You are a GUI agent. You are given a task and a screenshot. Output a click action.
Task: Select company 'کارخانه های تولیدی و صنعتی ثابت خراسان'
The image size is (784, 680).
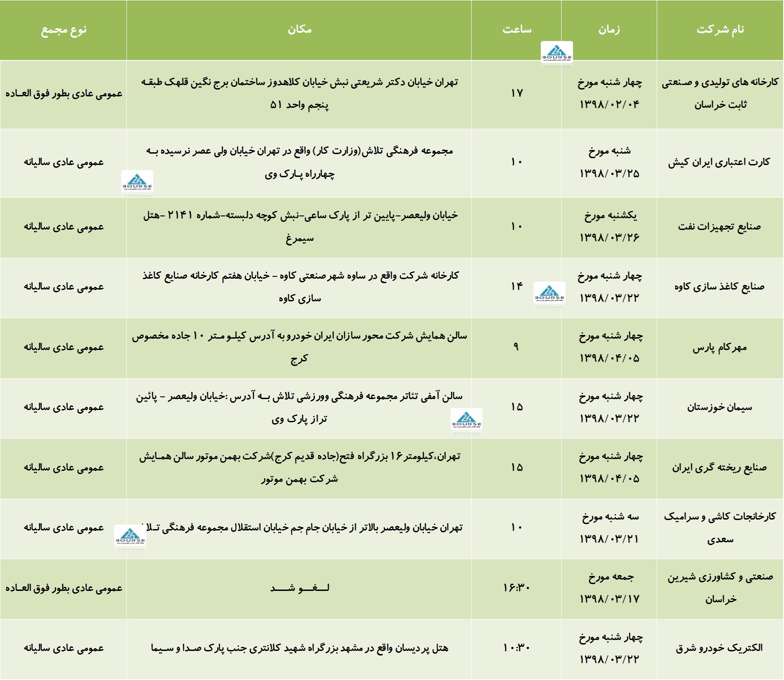[720, 94]
